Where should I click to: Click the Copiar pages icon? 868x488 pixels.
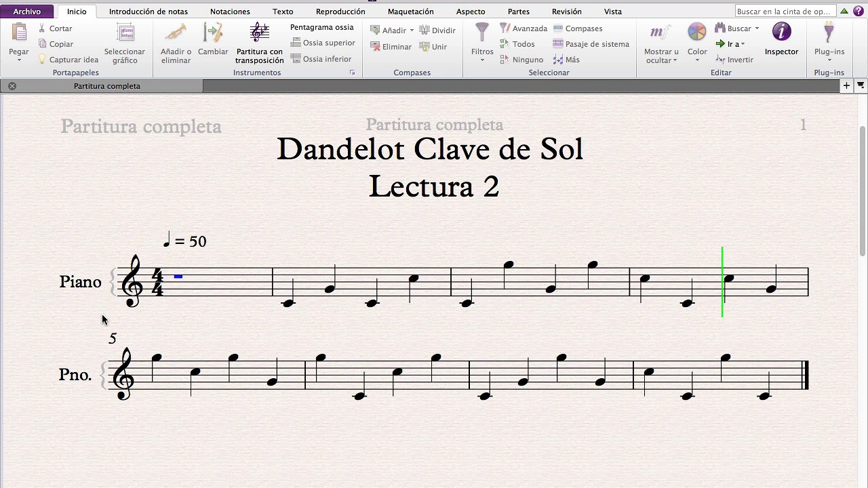click(42, 44)
